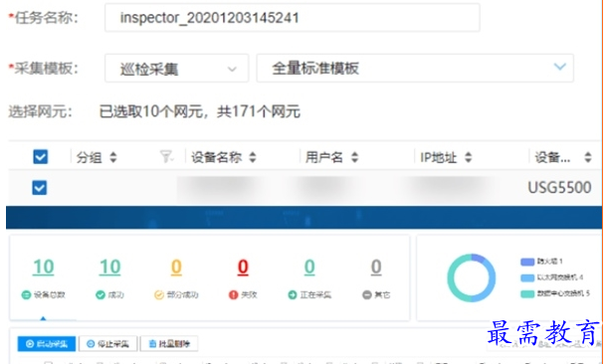Click the IP地址 column header text
The width and height of the screenshot is (608, 364).
439,157
